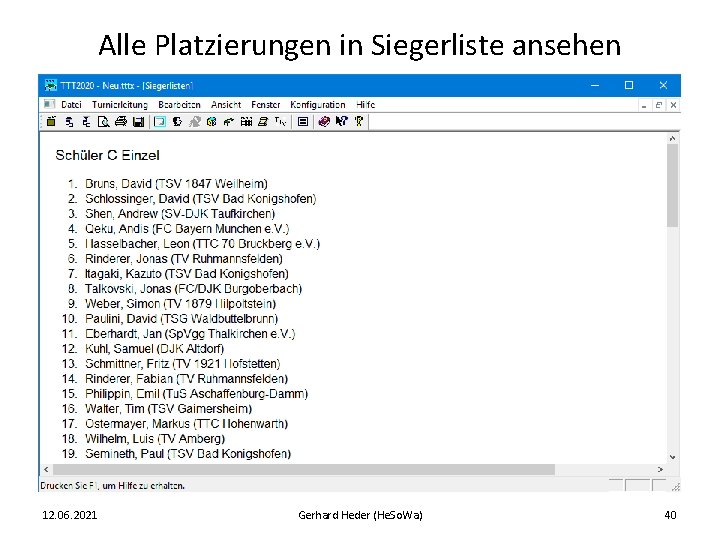Click the small arrow icon beside the cube
This screenshot has width=720, height=540.
pyautogui.click(x=229, y=122)
